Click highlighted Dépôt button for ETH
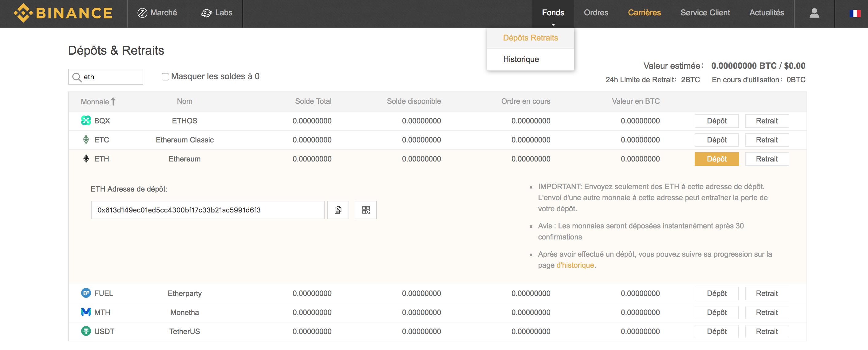The width and height of the screenshot is (868, 350). [716, 159]
